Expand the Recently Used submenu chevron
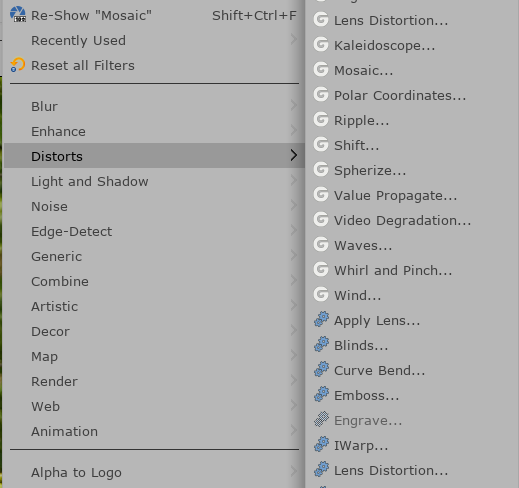The image size is (519, 488). [x=294, y=39]
